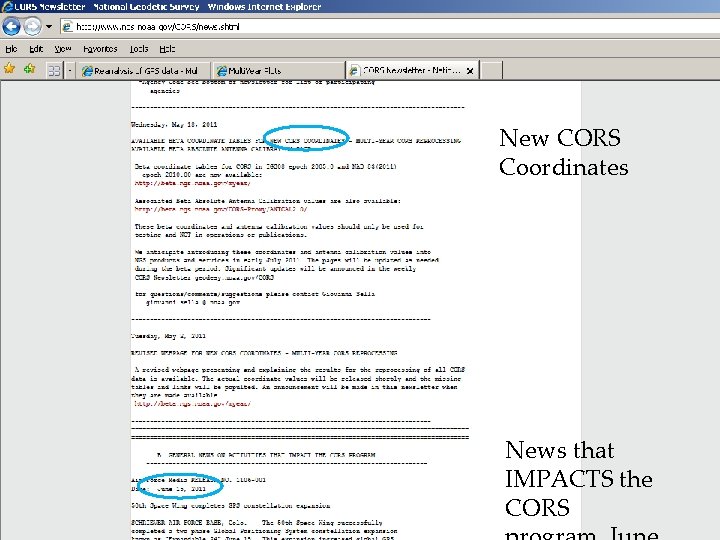Click the browser Back button

click(11, 26)
